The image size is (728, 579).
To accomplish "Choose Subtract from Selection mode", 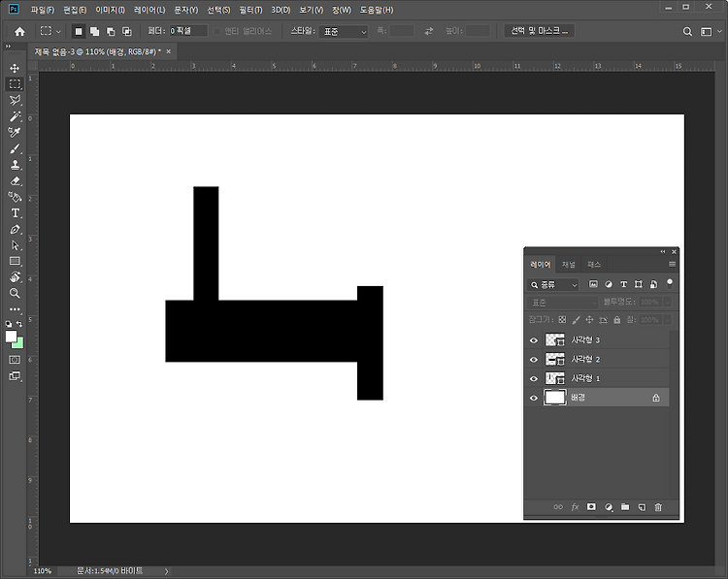I will pos(111,31).
